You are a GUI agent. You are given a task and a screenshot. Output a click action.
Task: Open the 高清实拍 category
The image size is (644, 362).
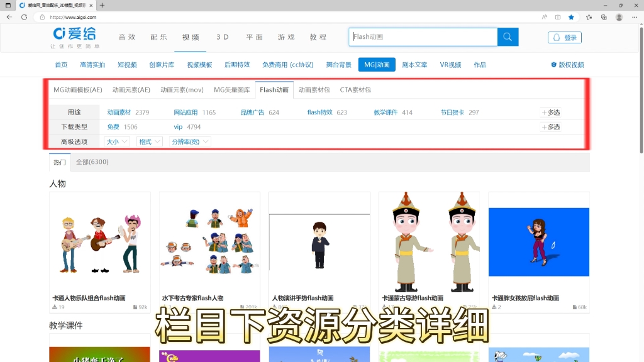tap(92, 65)
